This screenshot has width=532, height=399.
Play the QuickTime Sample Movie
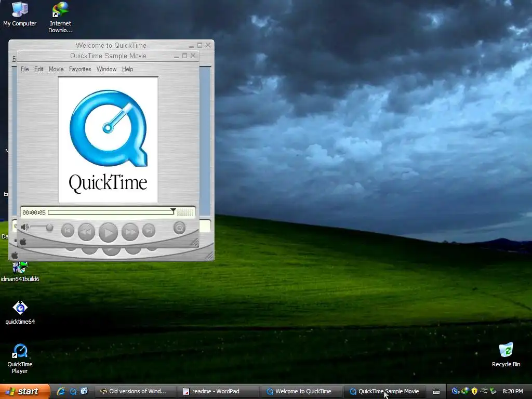point(108,232)
